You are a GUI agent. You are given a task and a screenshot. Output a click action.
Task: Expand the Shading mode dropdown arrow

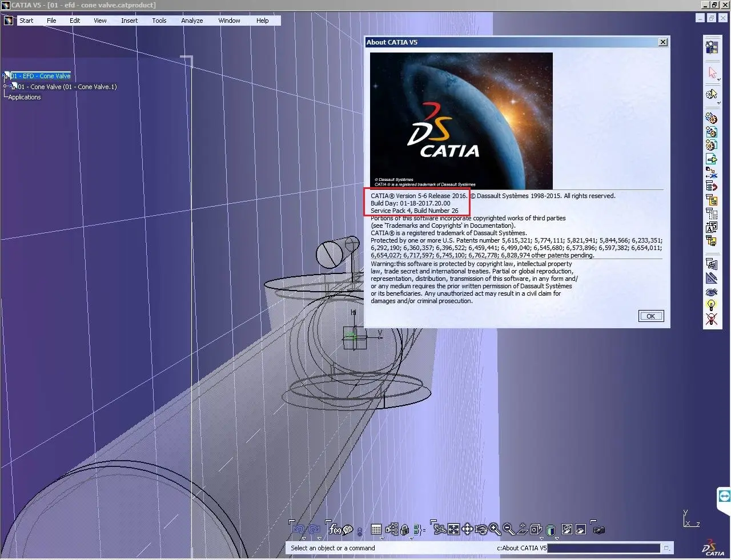pos(557,538)
